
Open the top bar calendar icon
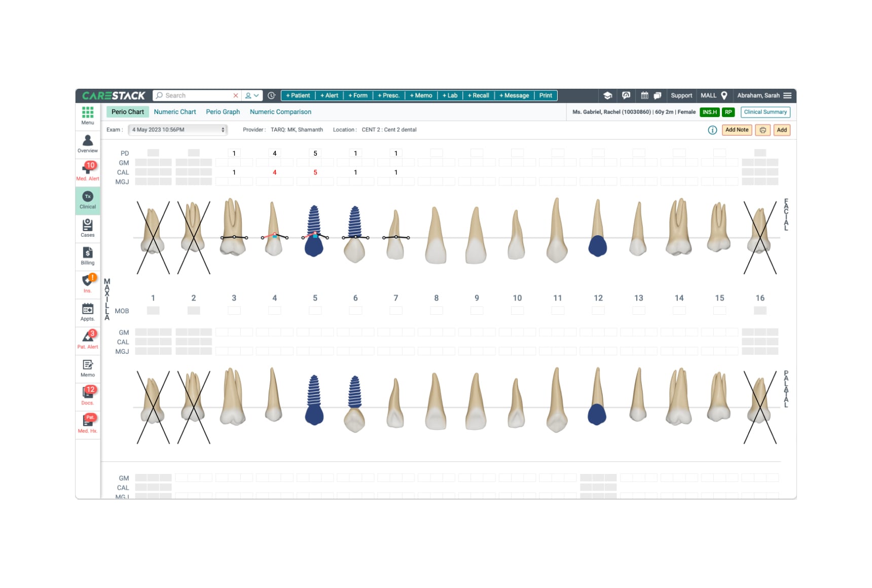click(x=644, y=95)
